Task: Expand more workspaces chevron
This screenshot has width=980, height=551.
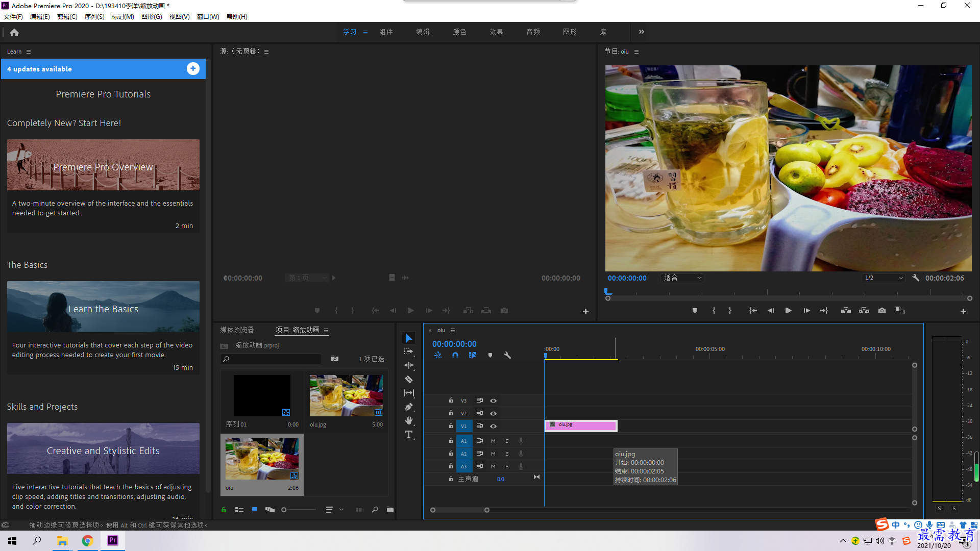Action: point(642,32)
